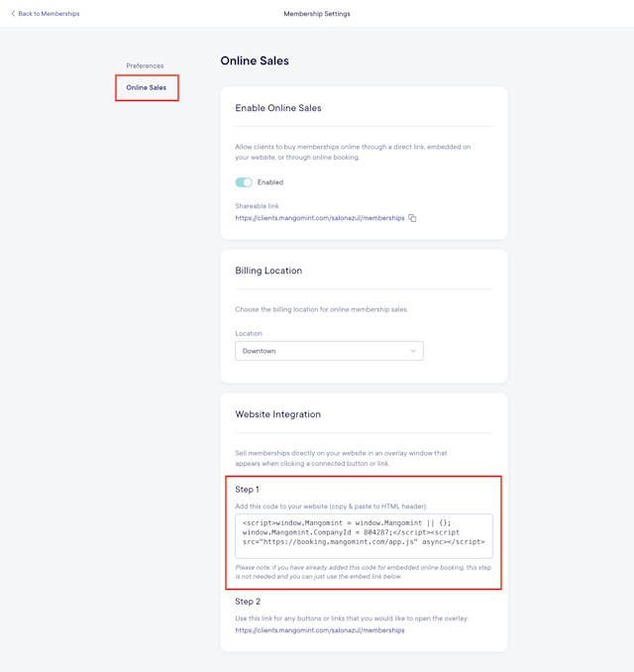Disable the Enabled online sales toggle
This screenshot has height=672, width=634.
coord(244,182)
